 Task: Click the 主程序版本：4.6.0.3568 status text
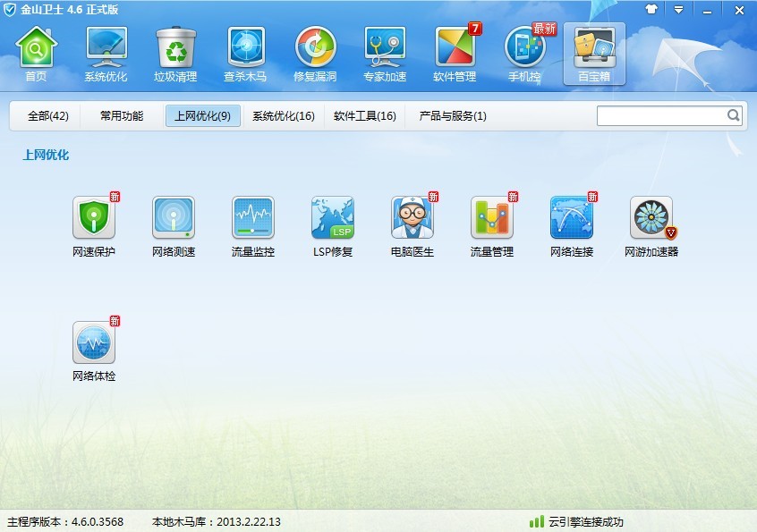click(65, 522)
